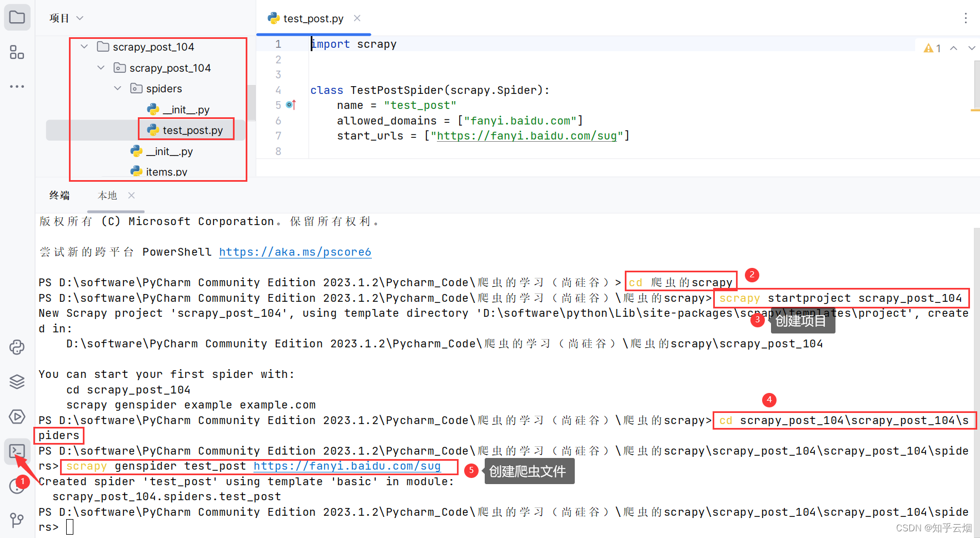Click "You can start your first spider with:" line
Screen dimensions: 980x538
coord(166,374)
